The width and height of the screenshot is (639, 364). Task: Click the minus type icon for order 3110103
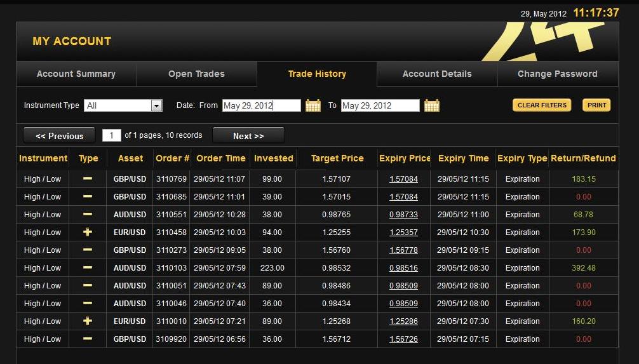point(88,268)
